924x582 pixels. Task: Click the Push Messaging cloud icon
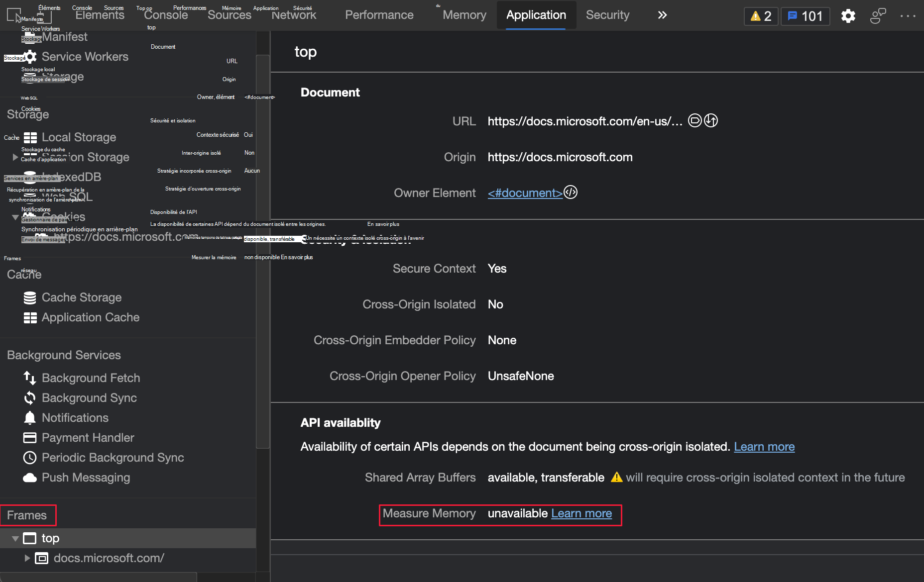[30, 478]
